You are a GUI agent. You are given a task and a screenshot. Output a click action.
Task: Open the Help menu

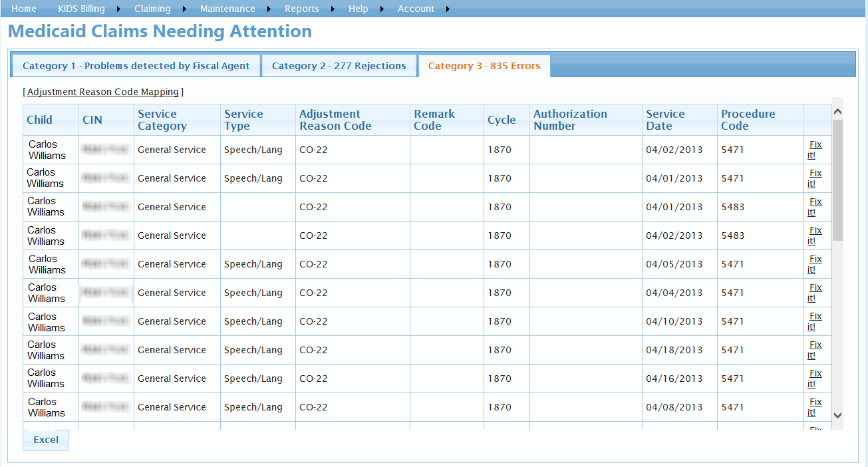click(x=359, y=9)
